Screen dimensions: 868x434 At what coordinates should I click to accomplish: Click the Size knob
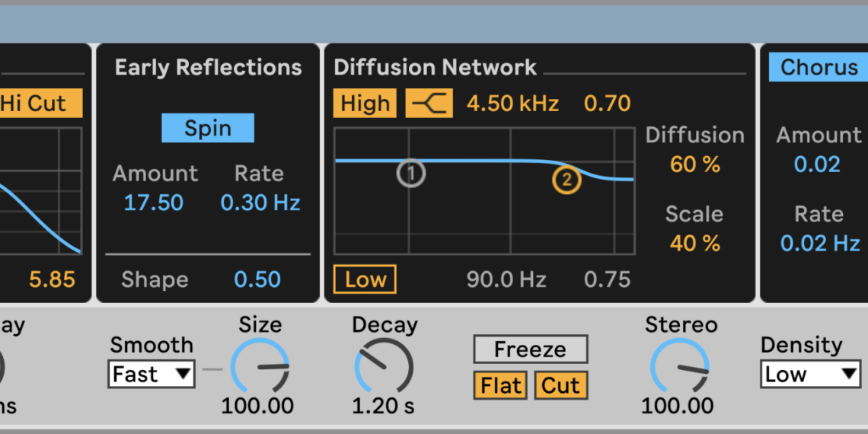pyautogui.click(x=260, y=366)
